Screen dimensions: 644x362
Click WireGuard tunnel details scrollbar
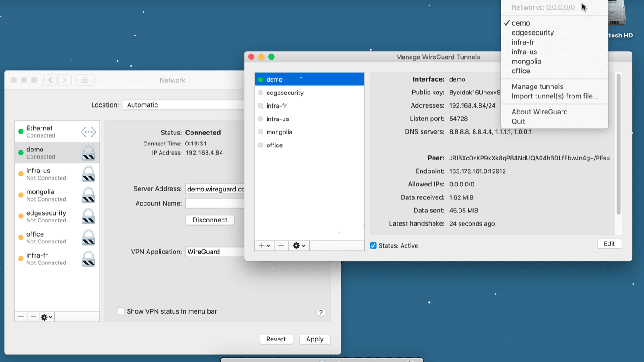pyautogui.click(x=618, y=144)
